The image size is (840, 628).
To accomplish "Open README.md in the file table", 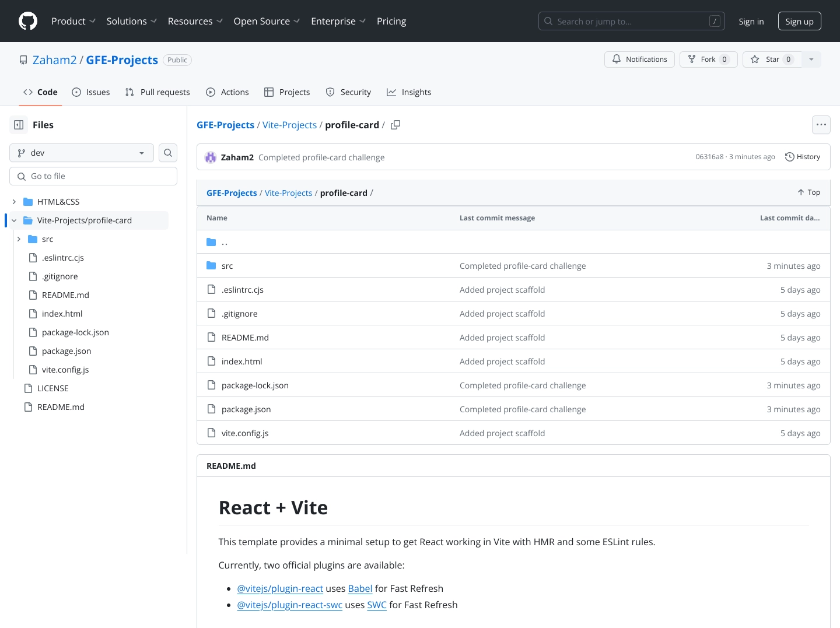I will click(245, 338).
